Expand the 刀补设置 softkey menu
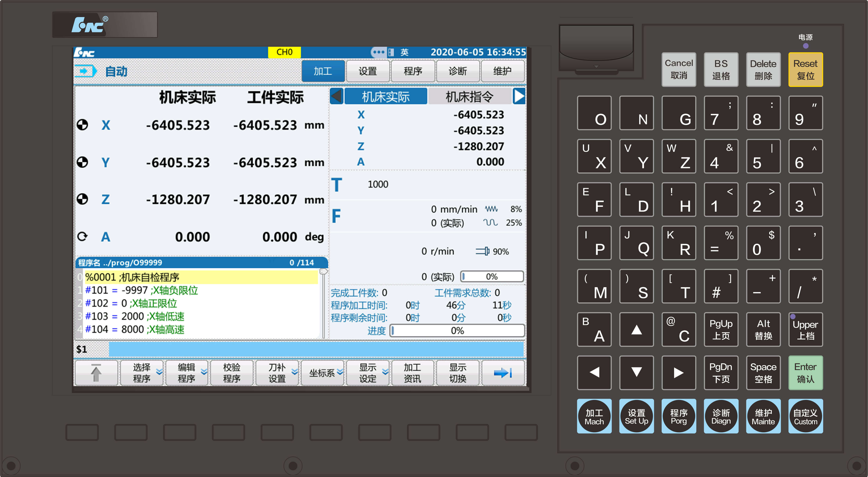Screen dimensions: 868x477 (x=277, y=373)
